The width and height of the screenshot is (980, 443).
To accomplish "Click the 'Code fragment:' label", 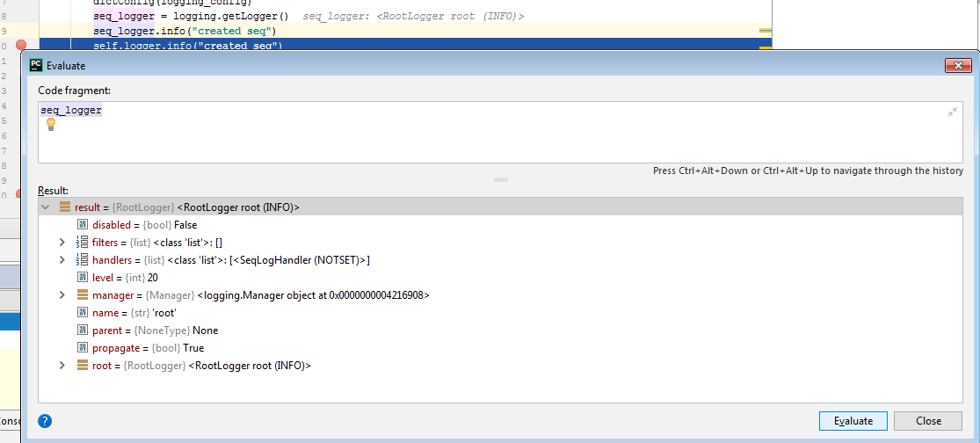I will 75,91.
